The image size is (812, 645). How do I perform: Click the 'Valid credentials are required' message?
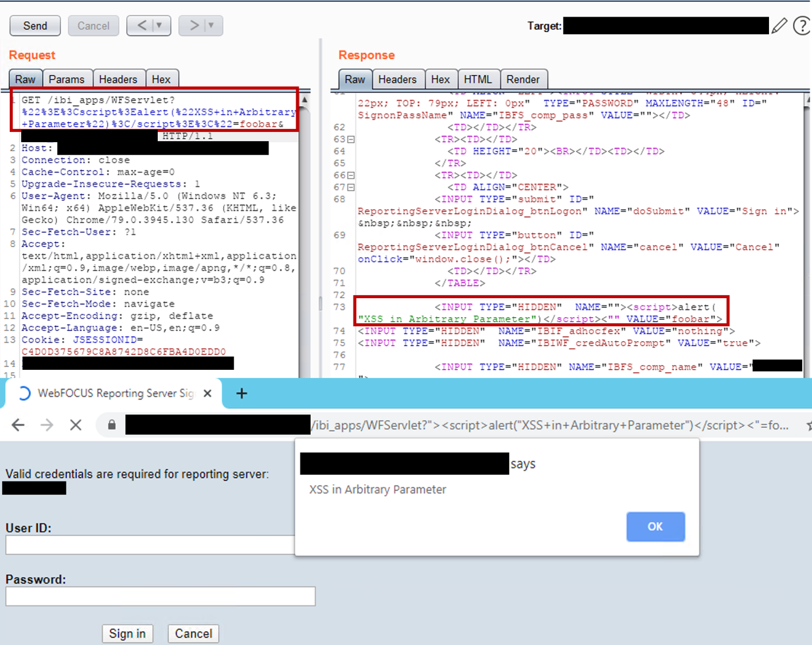(137, 474)
